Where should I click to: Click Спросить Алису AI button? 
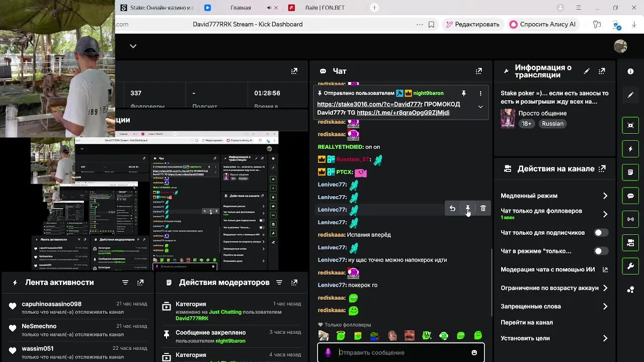click(x=542, y=24)
